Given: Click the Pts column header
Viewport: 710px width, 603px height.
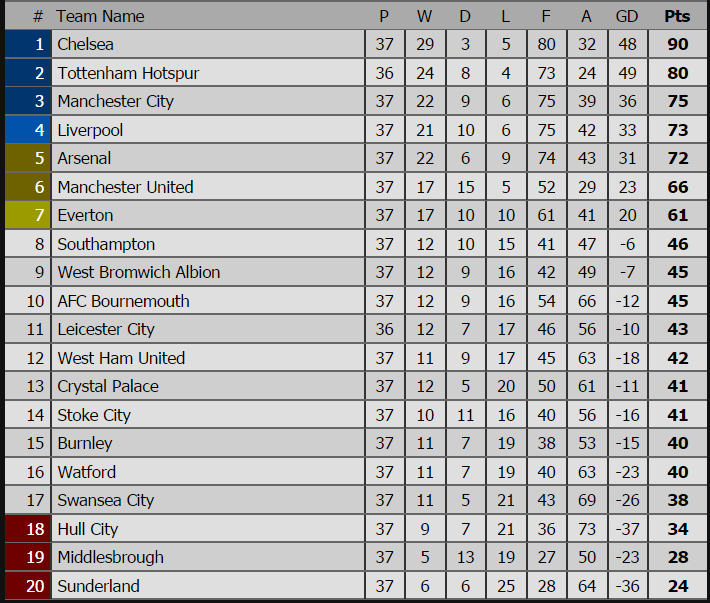Looking at the screenshot, I should pyautogui.click(x=677, y=16).
